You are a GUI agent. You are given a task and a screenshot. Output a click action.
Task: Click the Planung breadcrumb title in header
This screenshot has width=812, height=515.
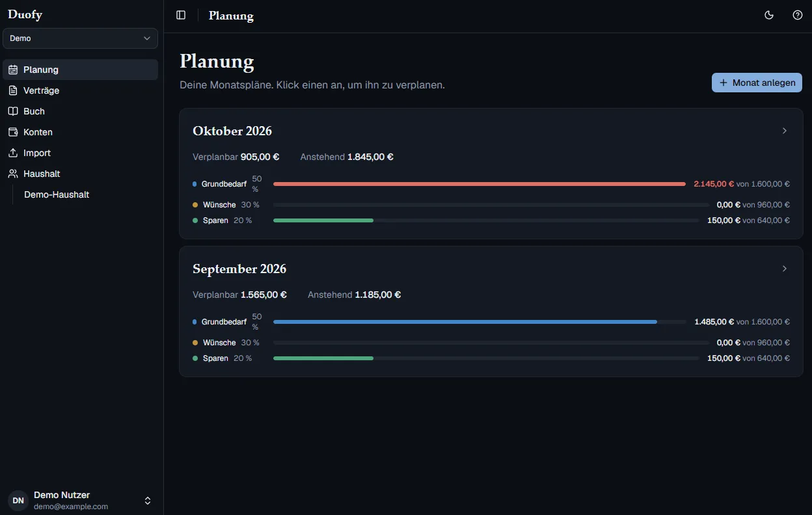click(x=231, y=16)
